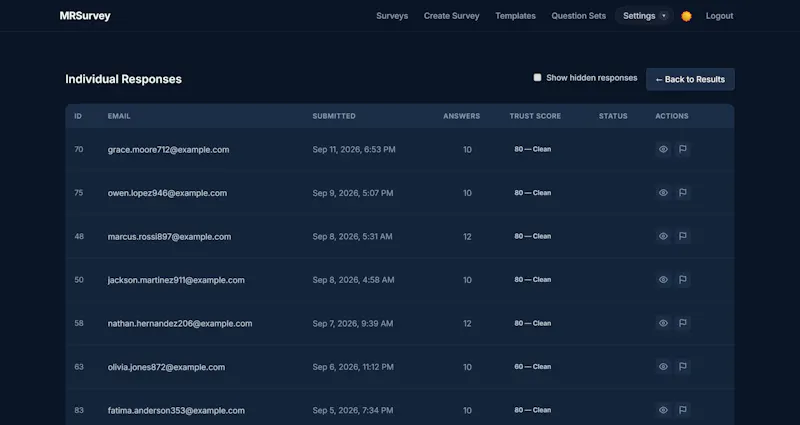Click Sep 9, 2026, 5:07 PM timestamp
The height and width of the screenshot is (425, 800).
click(x=353, y=193)
